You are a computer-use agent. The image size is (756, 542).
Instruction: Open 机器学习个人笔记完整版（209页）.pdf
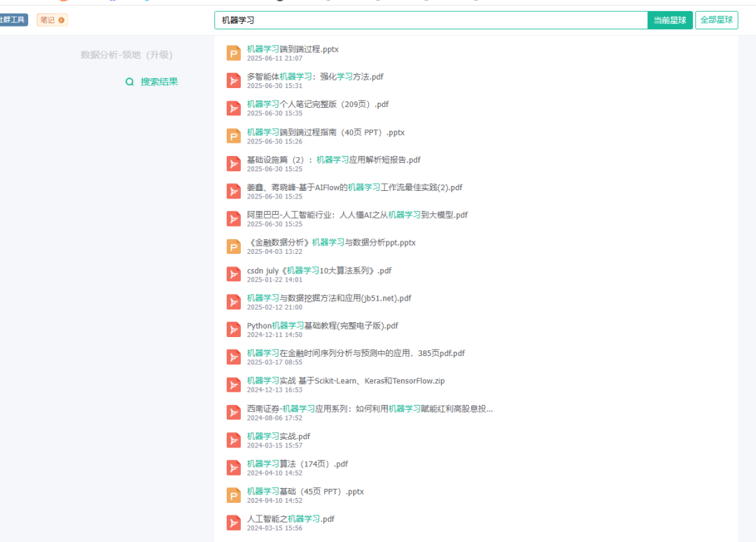coord(318,104)
